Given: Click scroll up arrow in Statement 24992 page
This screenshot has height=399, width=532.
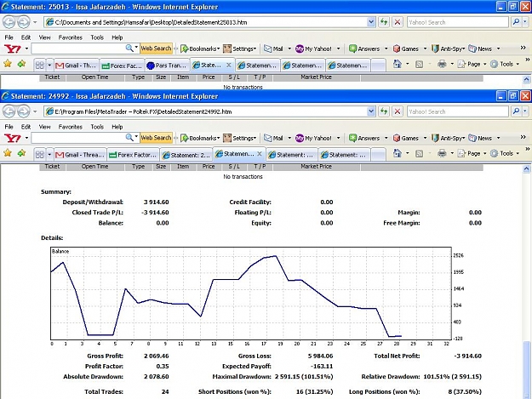Looking at the screenshot, I should point(526,168).
